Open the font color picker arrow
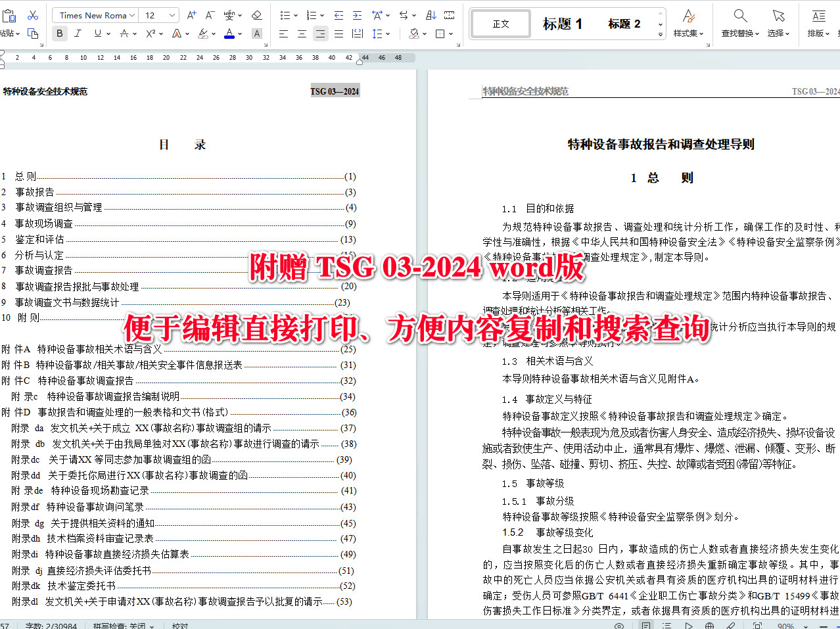This screenshot has width=840, height=629. pos(239,34)
